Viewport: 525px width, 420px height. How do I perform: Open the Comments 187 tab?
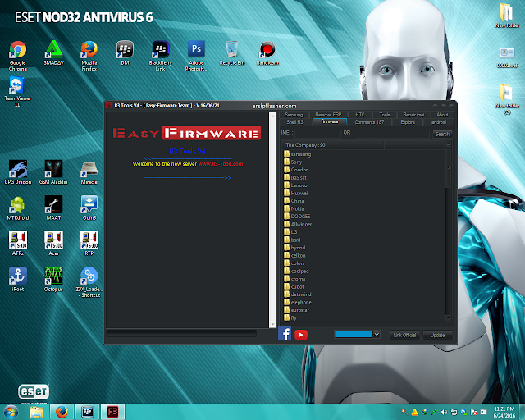point(369,122)
